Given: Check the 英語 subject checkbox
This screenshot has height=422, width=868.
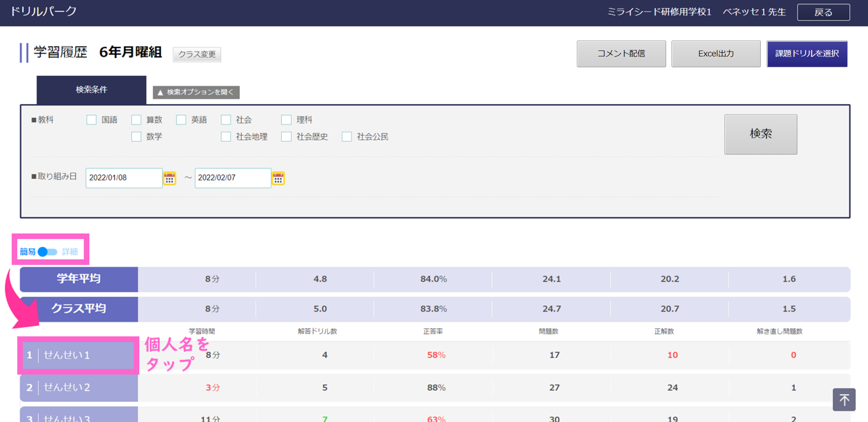Looking at the screenshot, I should [181, 120].
